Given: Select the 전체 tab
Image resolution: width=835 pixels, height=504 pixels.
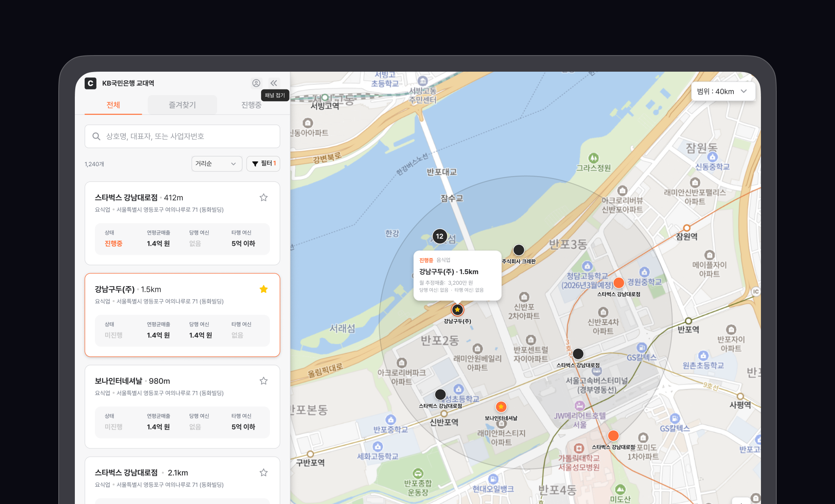Looking at the screenshot, I should coord(113,105).
